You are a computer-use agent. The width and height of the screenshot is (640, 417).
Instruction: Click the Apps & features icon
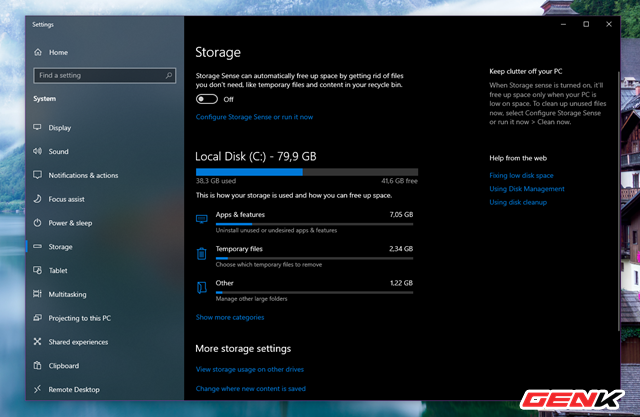coord(202,218)
